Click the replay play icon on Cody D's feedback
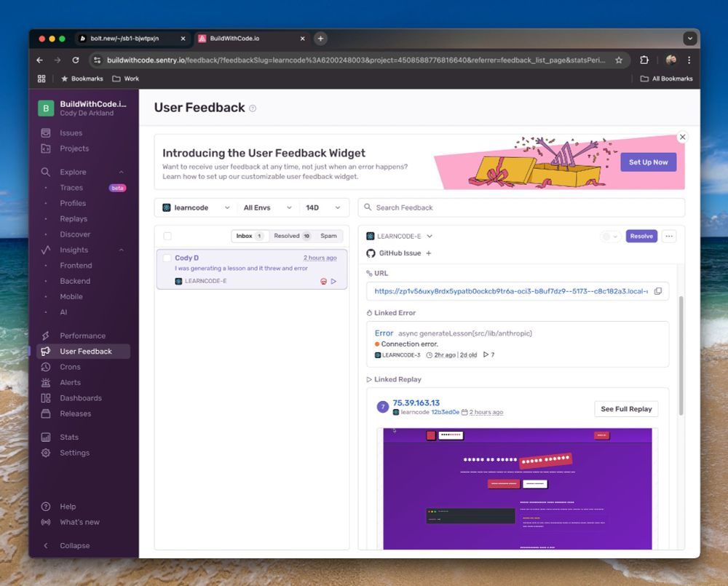The width and height of the screenshot is (728, 586). [x=333, y=281]
